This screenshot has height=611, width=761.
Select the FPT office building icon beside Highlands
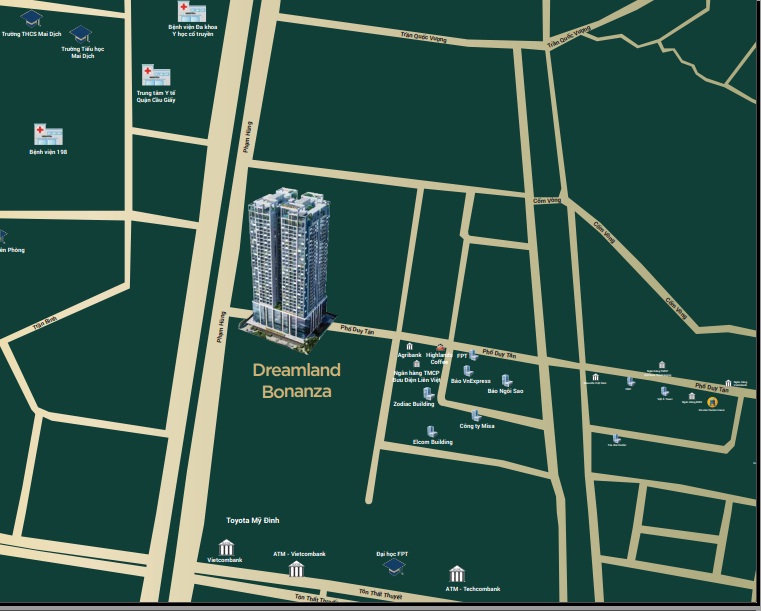click(473, 356)
